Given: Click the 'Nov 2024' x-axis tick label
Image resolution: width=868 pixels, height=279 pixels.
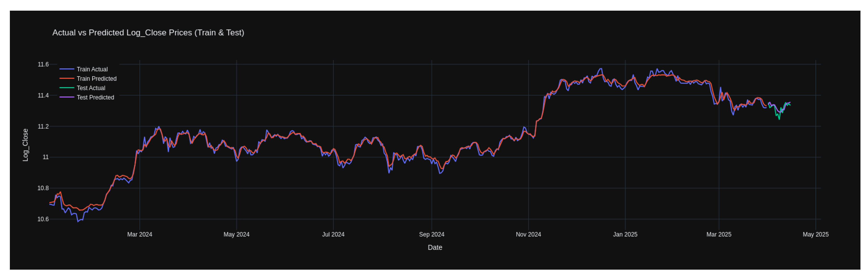Looking at the screenshot, I should 528,235.
